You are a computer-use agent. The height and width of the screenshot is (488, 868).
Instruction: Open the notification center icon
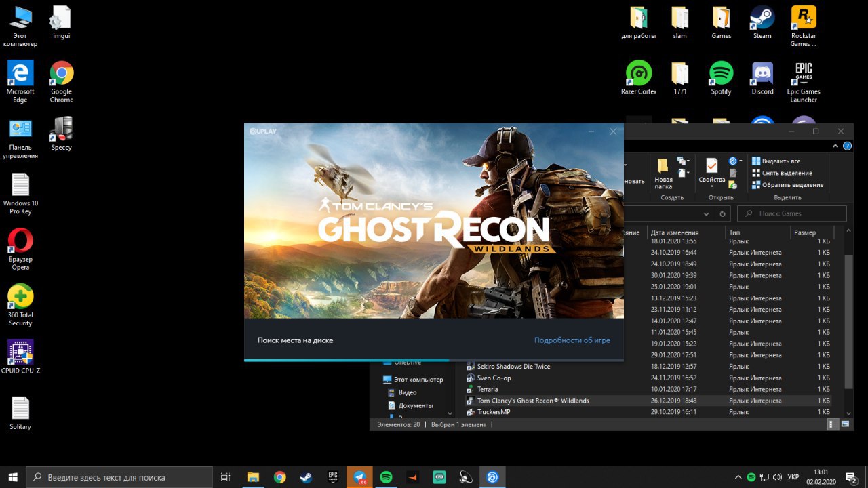(x=851, y=477)
